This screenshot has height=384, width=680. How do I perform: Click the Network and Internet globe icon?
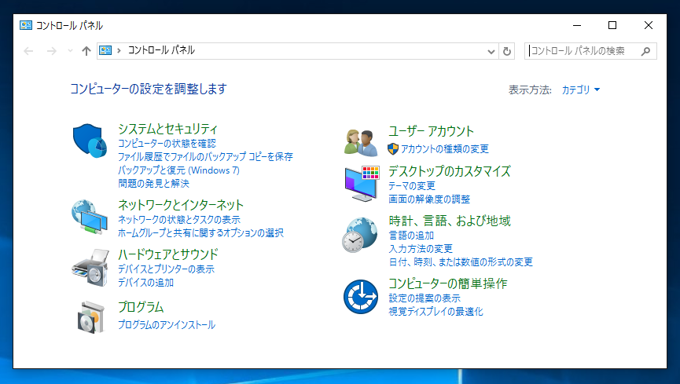coord(89,217)
